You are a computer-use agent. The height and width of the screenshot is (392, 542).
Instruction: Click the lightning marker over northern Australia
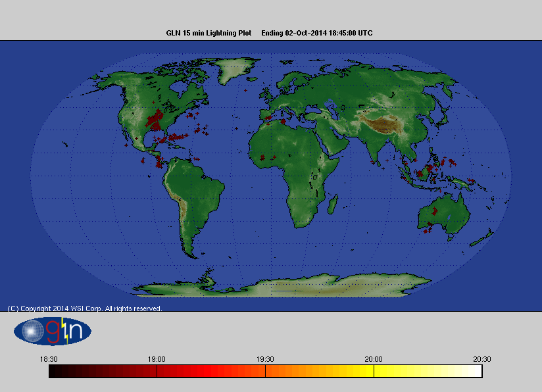coord(434,210)
